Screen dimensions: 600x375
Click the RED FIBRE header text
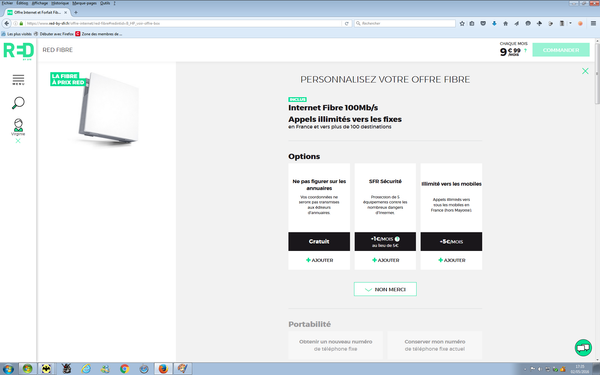(x=57, y=50)
